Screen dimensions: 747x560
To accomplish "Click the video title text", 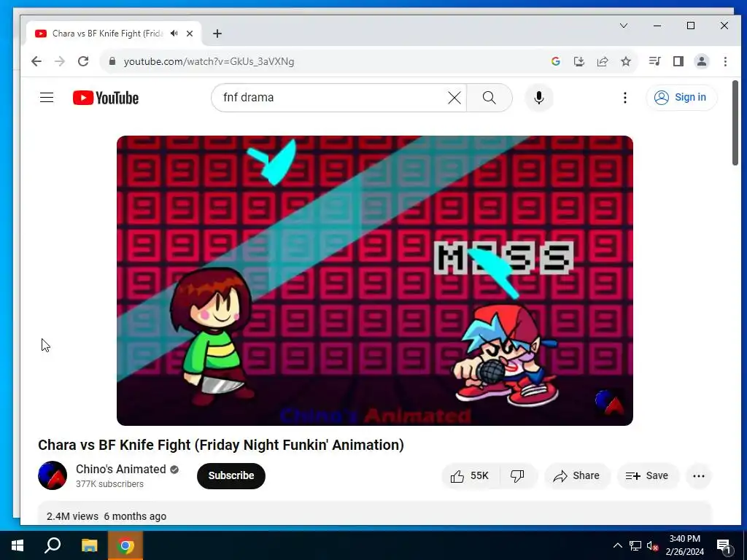I will [x=221, y=445].
